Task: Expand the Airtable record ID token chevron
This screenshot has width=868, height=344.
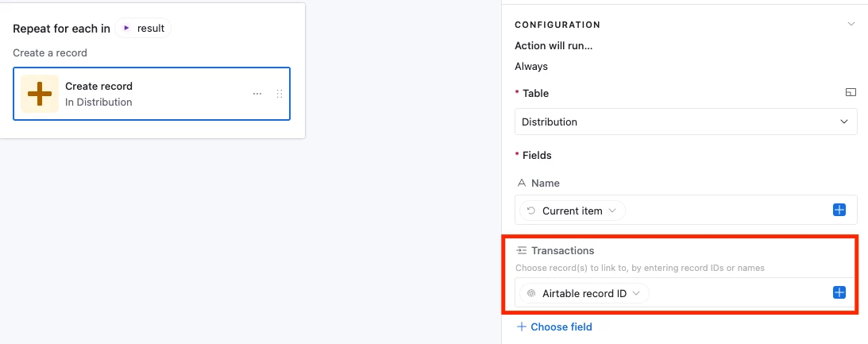Action: point(637,293)
